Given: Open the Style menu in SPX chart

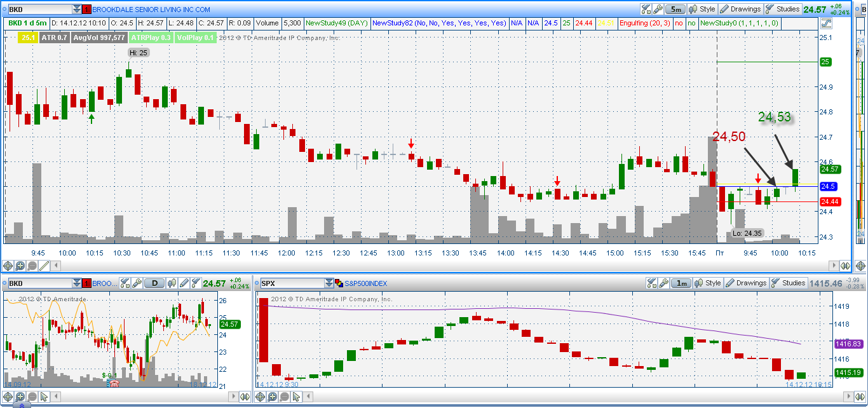Looking at the screenshot, I should pos(709,283).
